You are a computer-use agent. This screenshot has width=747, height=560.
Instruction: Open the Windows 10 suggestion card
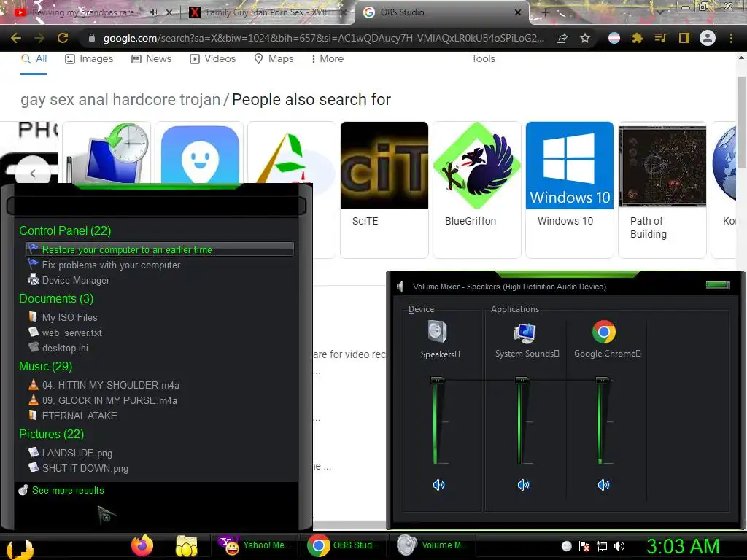click(x=569, y=190)
